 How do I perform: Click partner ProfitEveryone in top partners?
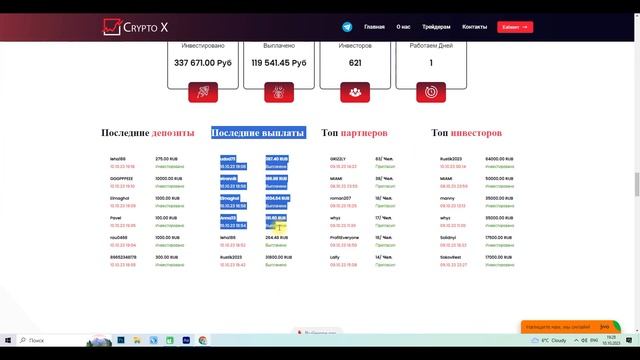tap(344, 237)
